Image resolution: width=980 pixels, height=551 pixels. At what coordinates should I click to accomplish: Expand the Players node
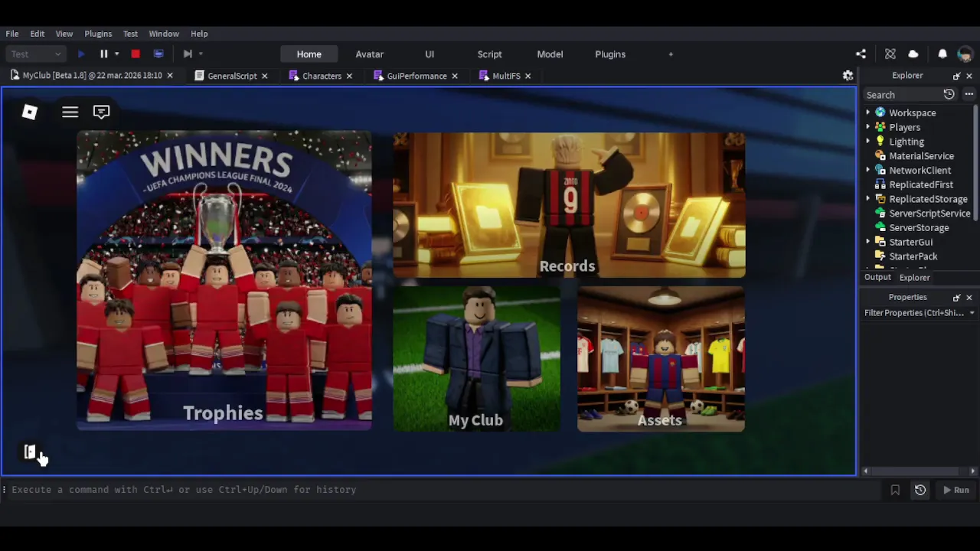point(868,127)
